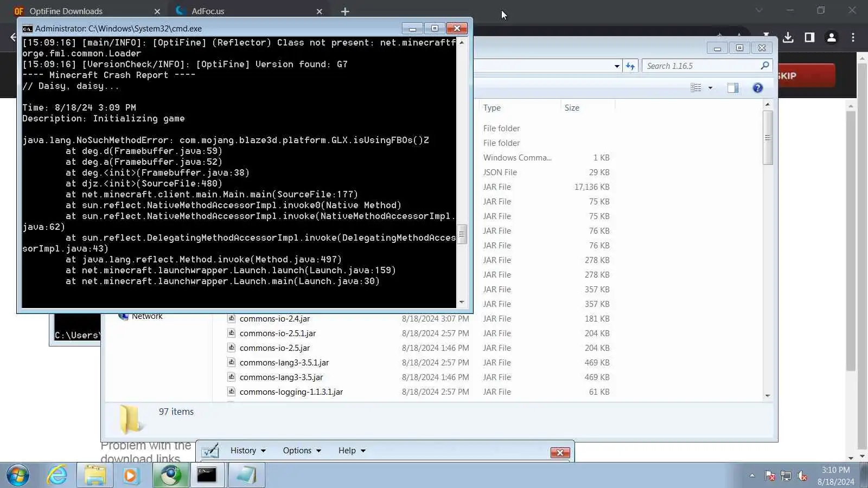The width and height of the screenshot is (868, 488).
Task: Open Chrome three-dot menu
Action: [x=853, y=37]
